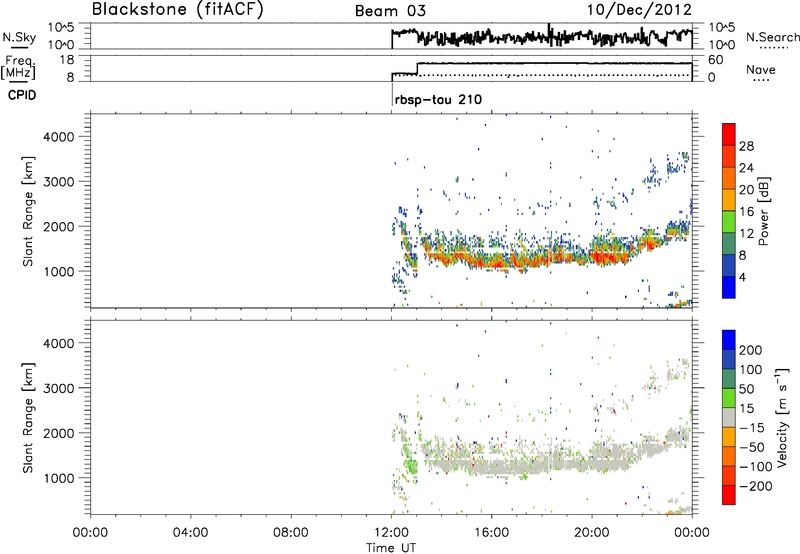800x554 pixels.
Task: Click the noise sky trace in the top panel
Action: coord(542,37)
